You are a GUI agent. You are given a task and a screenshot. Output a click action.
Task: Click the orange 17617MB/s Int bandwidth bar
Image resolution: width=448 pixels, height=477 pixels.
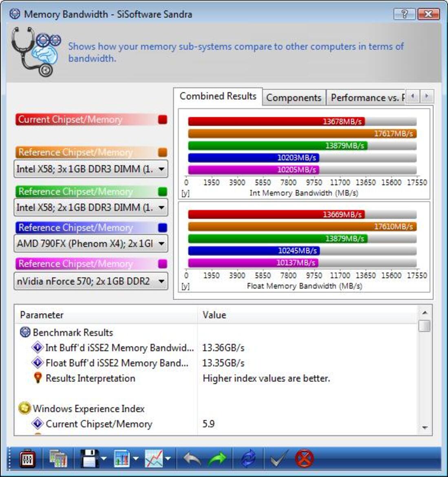(302, 134)
